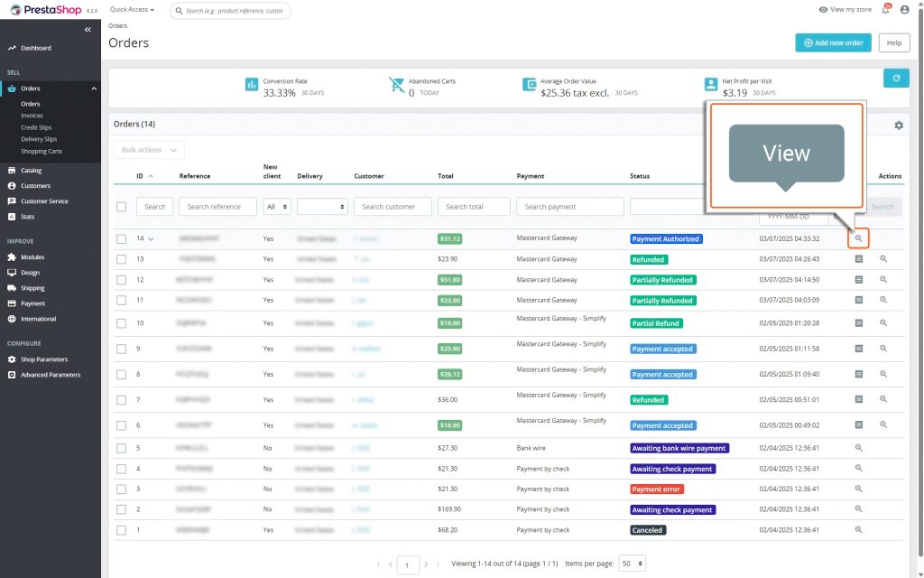Click the top search field
Screen dimensions: 924x578
pos(230,11)
